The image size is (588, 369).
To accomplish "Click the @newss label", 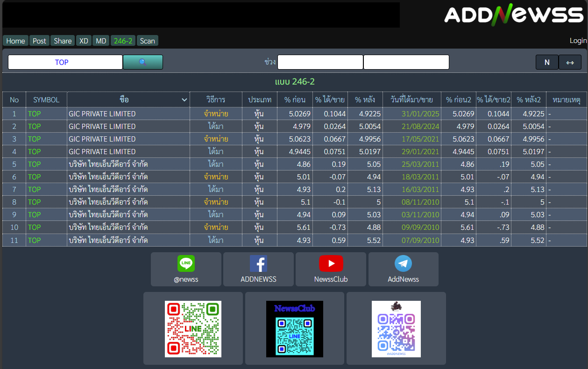I will coord(186,279).
